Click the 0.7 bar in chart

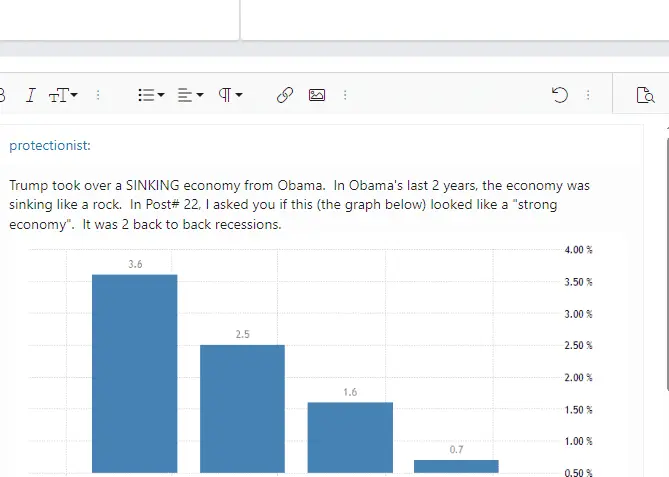point(456,465)
